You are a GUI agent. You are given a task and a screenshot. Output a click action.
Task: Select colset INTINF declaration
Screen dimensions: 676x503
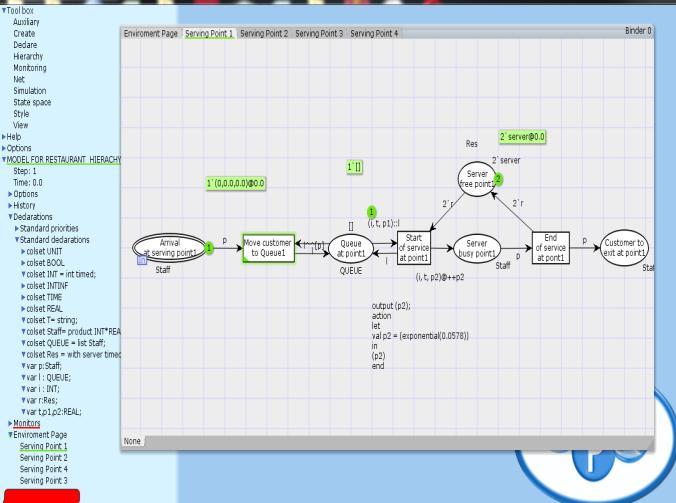click(47, 286)
